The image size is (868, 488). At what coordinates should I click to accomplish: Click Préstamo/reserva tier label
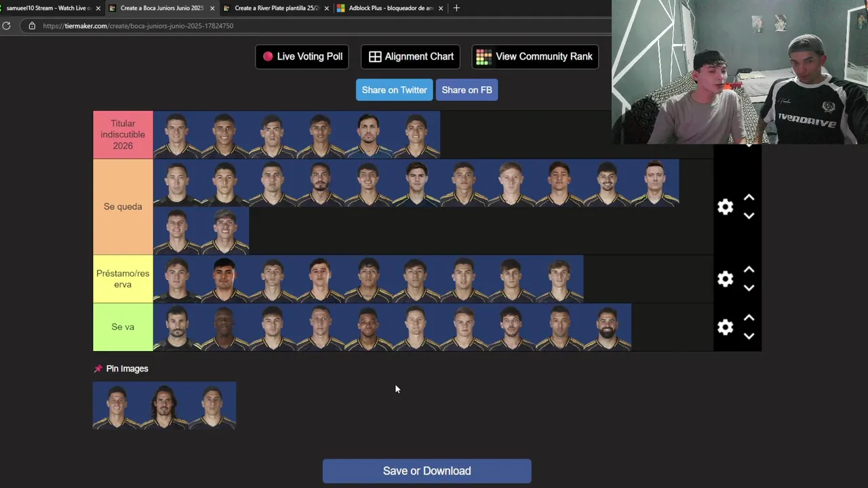(x=123, y=279)
